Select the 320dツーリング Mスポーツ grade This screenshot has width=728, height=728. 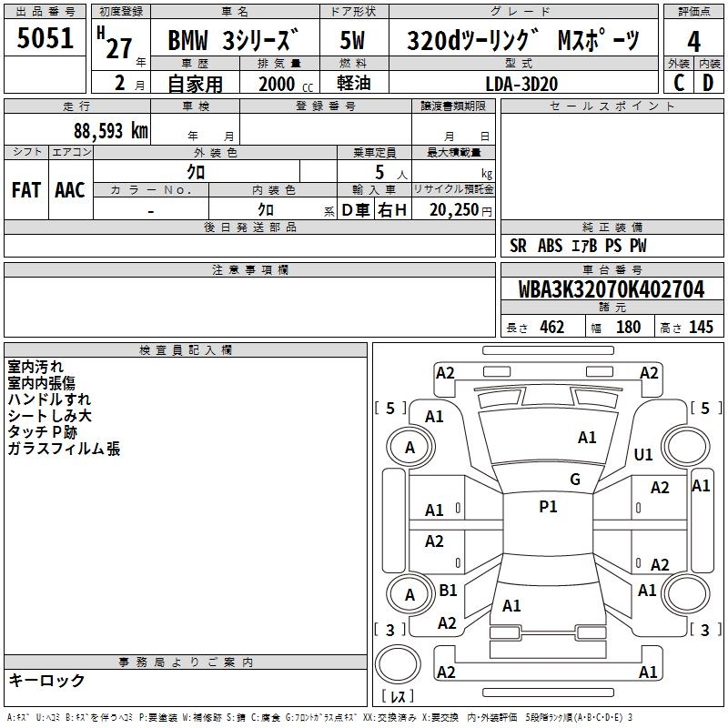pos(522,41)
